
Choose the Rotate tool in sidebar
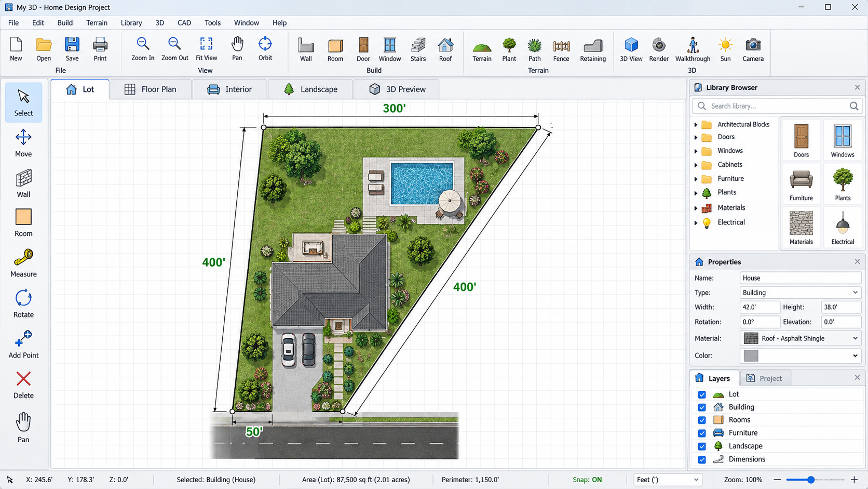pyautogui.click(x=23, y=304)
